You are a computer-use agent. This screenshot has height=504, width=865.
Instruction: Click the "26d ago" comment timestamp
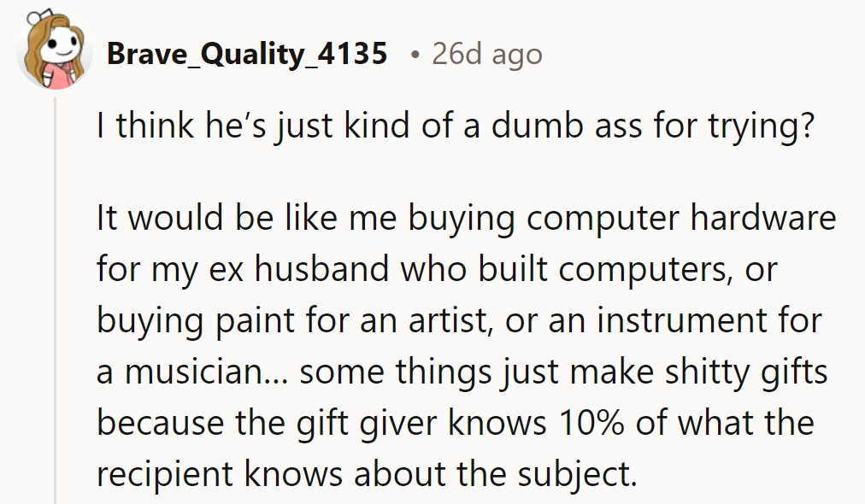click(x=486, y=55)
